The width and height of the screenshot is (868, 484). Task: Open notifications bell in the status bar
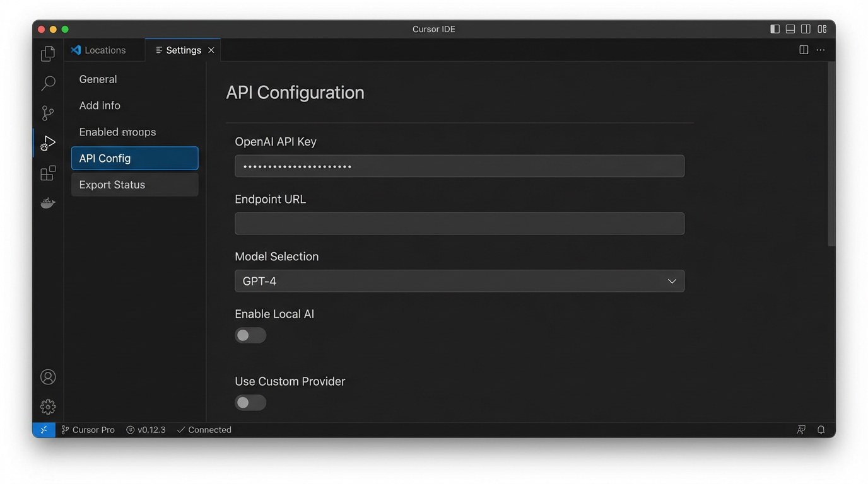coord(821,429)
